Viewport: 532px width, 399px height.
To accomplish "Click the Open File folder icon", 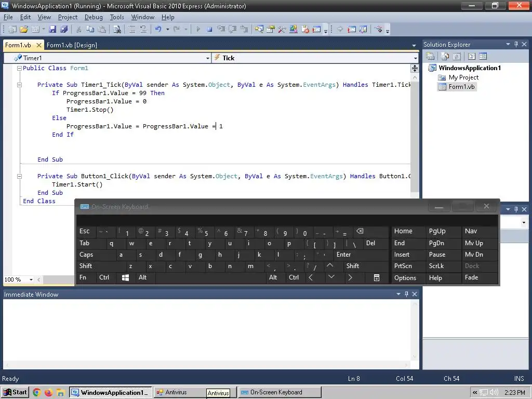I will (24, 30).
